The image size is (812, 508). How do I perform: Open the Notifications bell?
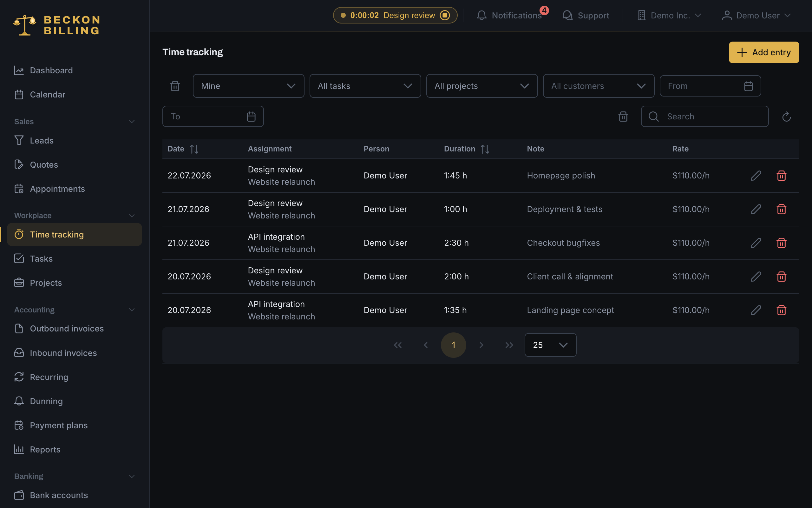(509, 15)
